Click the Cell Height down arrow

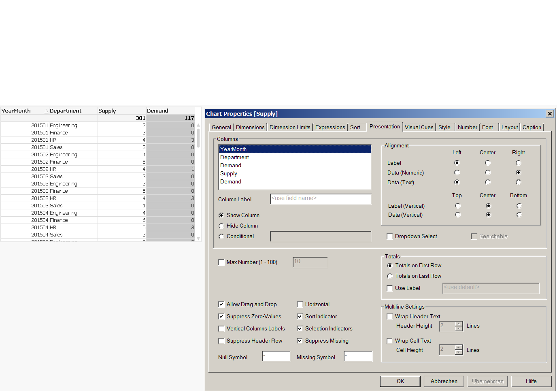(459, 353)
